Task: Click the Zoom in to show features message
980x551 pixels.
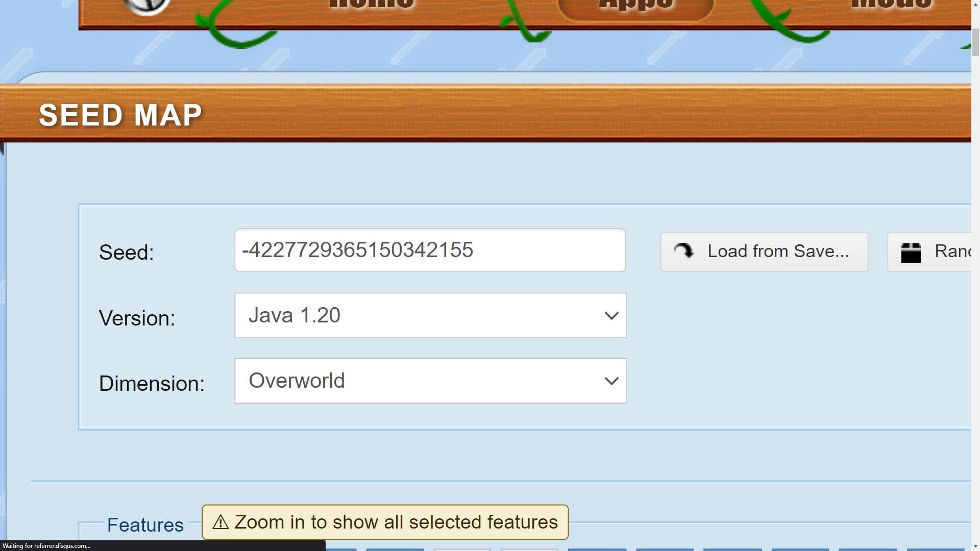Action: click(384, 521)
